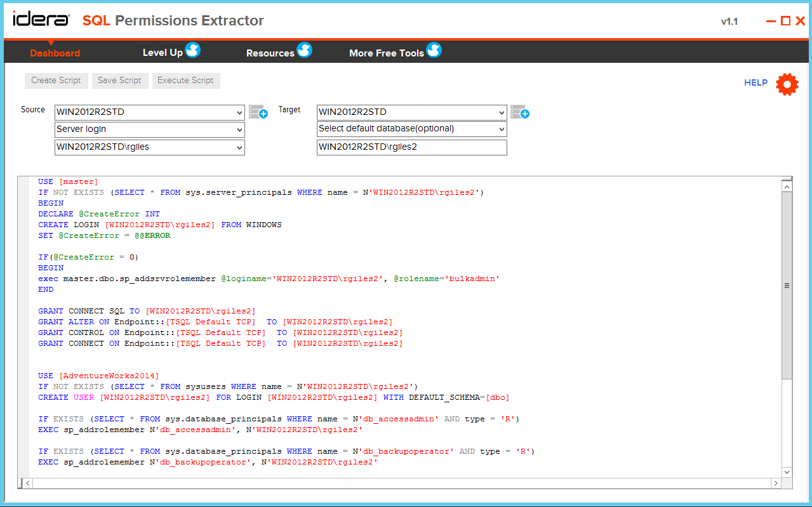Add a new Target server connection
Image resolution: width=812 pixels, height=507 pixels.
(x=521, y=111)
